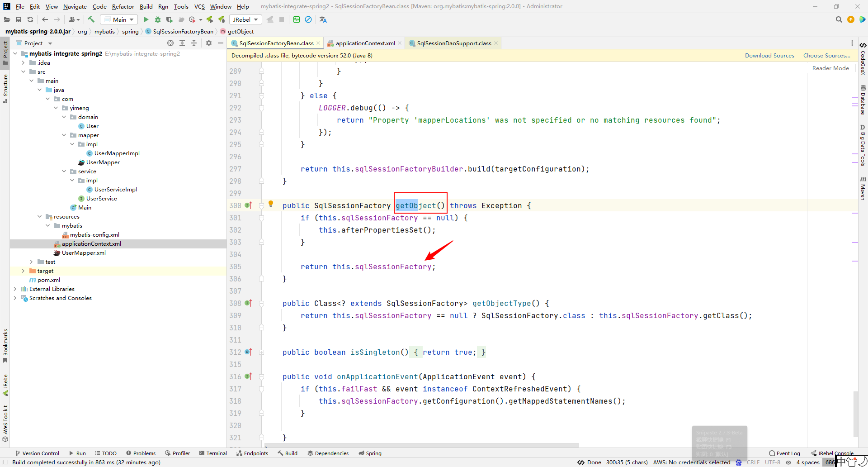The width and height of the screenshot is (868, 467).
Task: Click the Download Sources link
Action: [769, 55]
